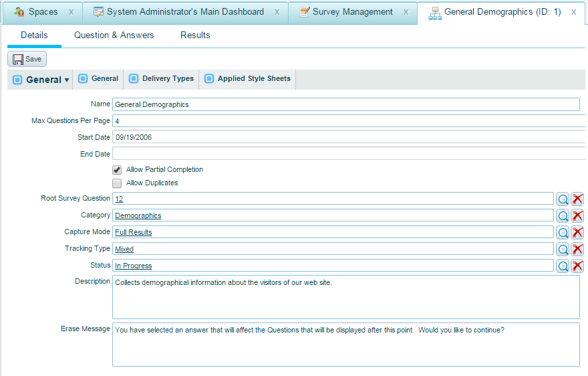This screenshot has width=588, height=376.
Task: Open the Demographics category link
Action: pyautogui.click(x=138, y=215)
